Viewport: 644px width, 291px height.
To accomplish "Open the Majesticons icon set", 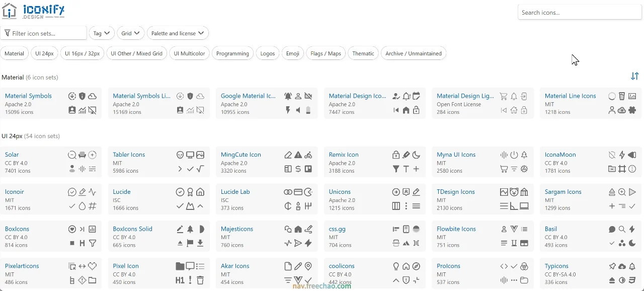I will pyautogui.click(x=237, y=229).
